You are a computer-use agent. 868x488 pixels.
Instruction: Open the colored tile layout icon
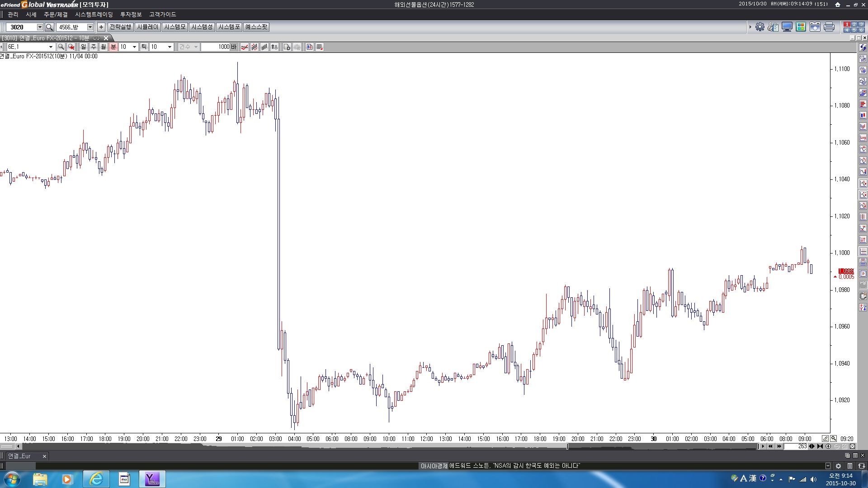tap(801, 27)
